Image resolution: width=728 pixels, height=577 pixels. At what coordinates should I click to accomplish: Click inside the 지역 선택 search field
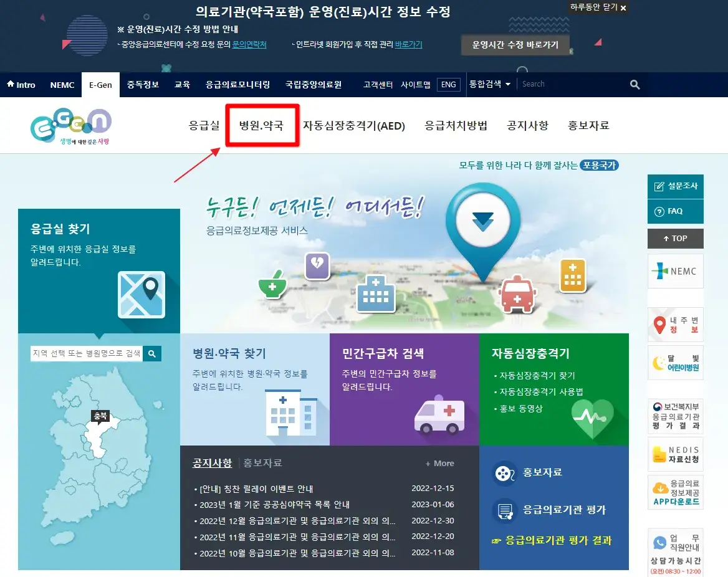(x=87, y=353)
